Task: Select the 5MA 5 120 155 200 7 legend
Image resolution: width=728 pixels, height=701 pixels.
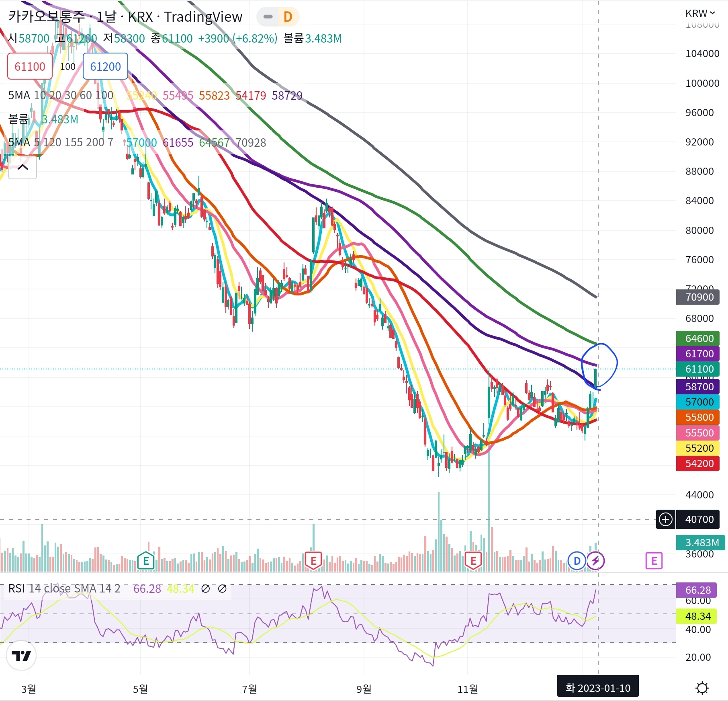Action: pos(61,142)
